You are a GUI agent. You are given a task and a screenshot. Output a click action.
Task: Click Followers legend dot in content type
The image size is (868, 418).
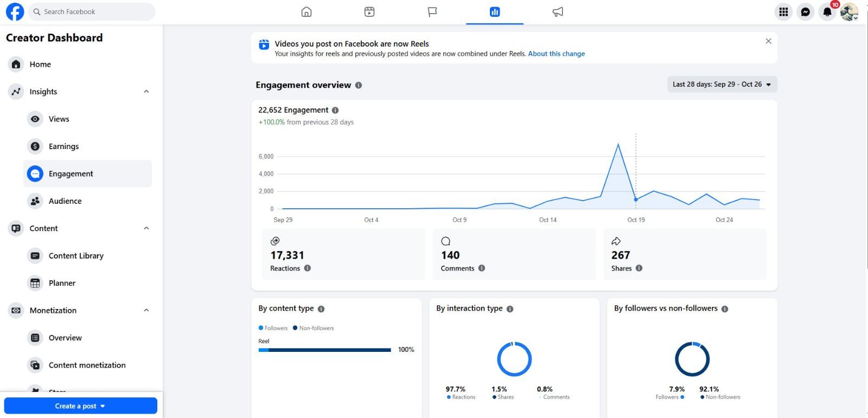tap(261, 328)
